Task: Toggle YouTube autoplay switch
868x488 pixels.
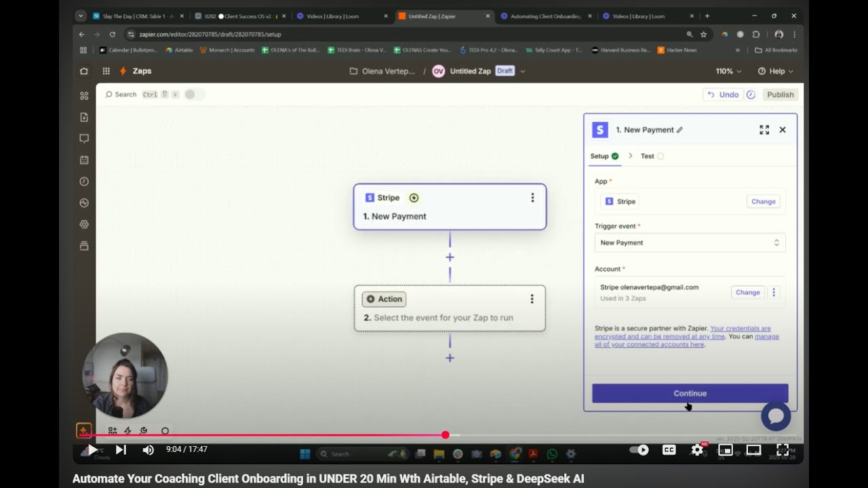Action: pos(639,449)
